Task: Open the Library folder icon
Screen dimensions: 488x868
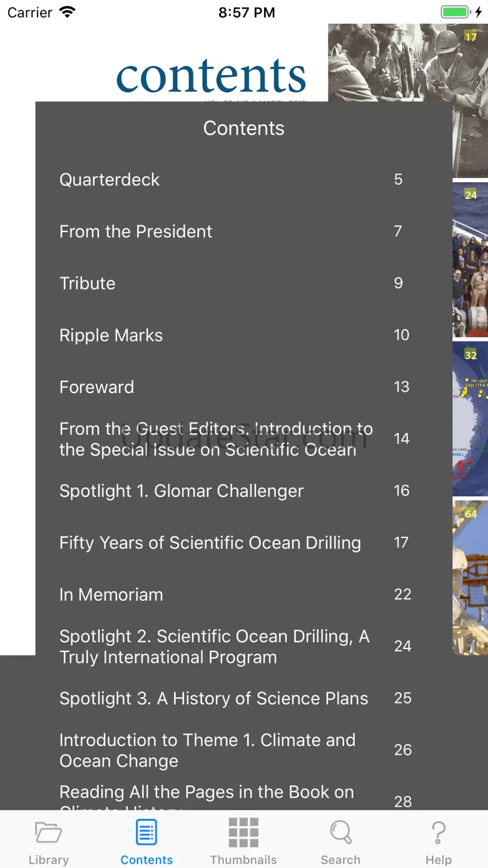Action: tap(48, 840)
